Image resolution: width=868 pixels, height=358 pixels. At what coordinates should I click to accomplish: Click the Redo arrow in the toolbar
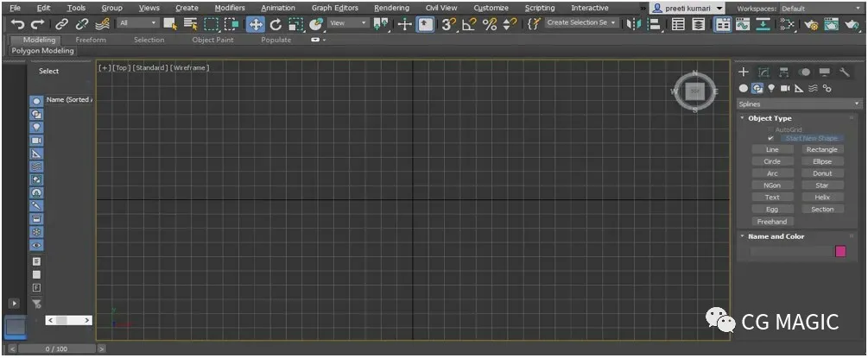click(x=38, y=24)
